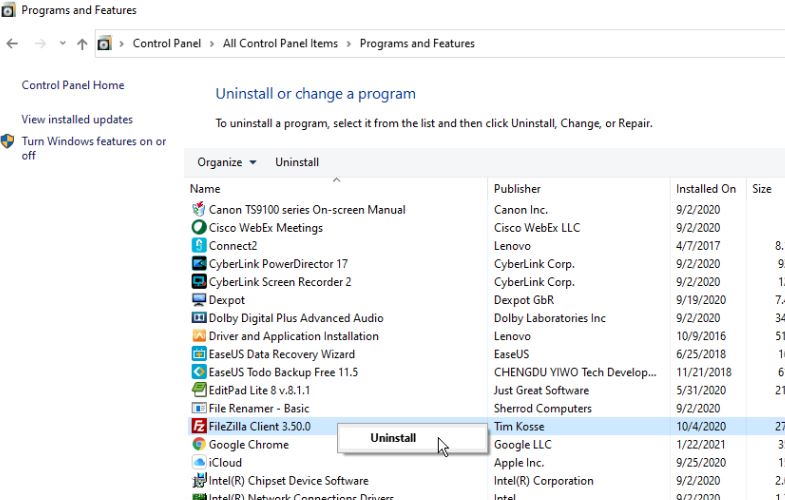Image resolution: width=785 pixels, height=500 pixels.
Task: Select CyberLink PowerDirector 17 entry
Action: 278,263
